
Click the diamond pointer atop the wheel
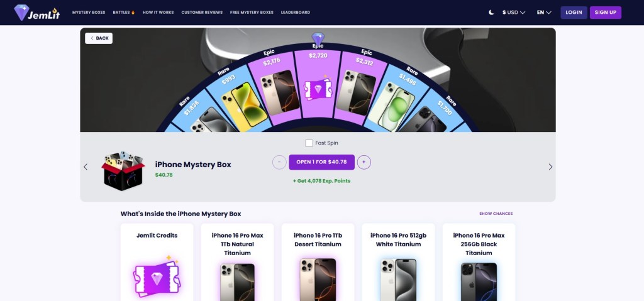tap(318, 39)
